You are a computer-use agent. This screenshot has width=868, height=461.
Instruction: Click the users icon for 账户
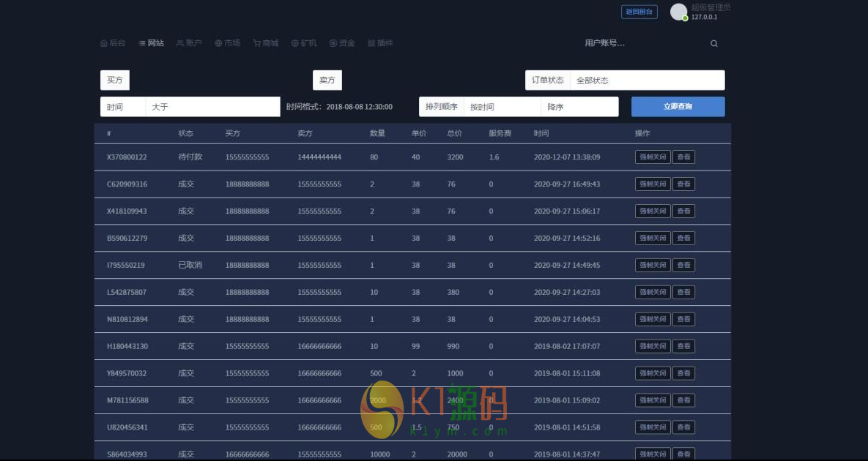(180, 43)
